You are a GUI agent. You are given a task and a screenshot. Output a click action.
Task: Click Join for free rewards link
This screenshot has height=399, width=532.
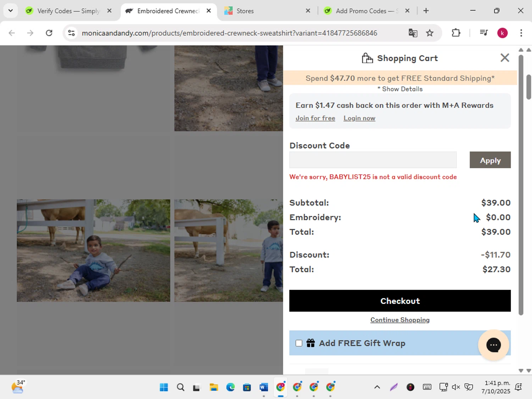[315, 118]
